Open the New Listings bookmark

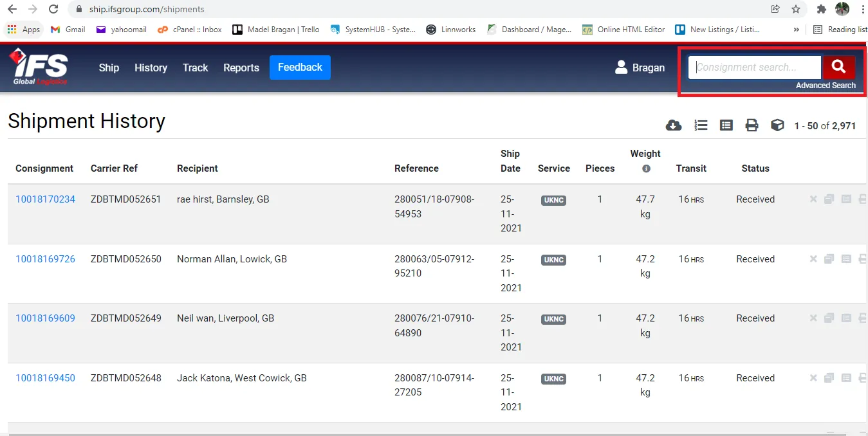[x=717, y=30]
